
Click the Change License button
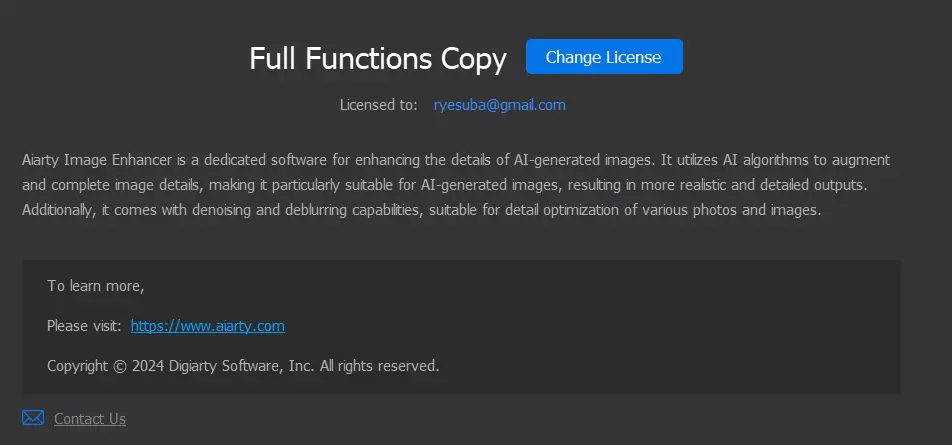tap(604, 56)
